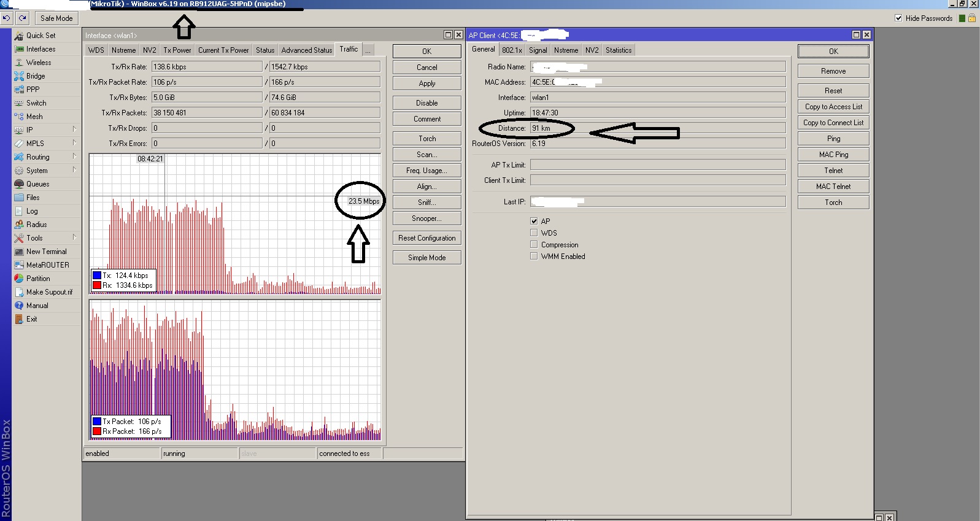
Task: Expand the Routing submenu arrow
Action: pos(74,156)
